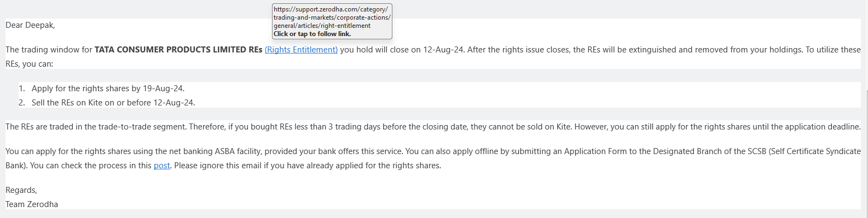Click the "Team Zerodha" signature

[x=32, y=204]
